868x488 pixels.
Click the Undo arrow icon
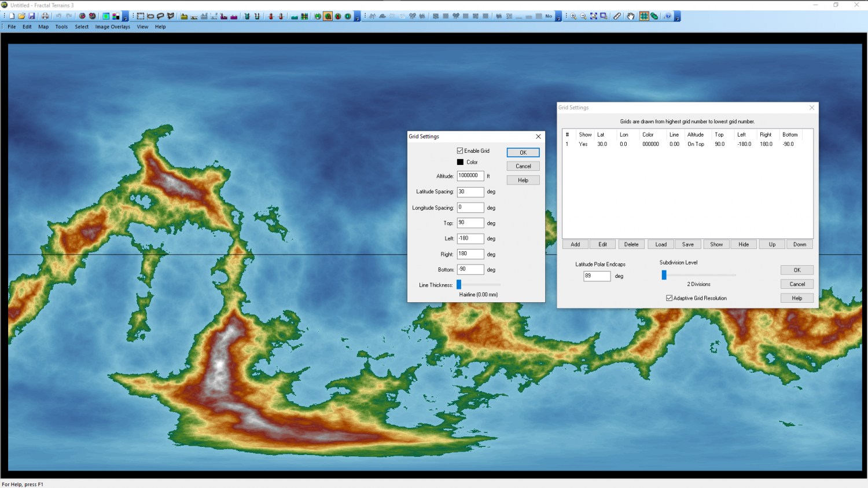58,16
